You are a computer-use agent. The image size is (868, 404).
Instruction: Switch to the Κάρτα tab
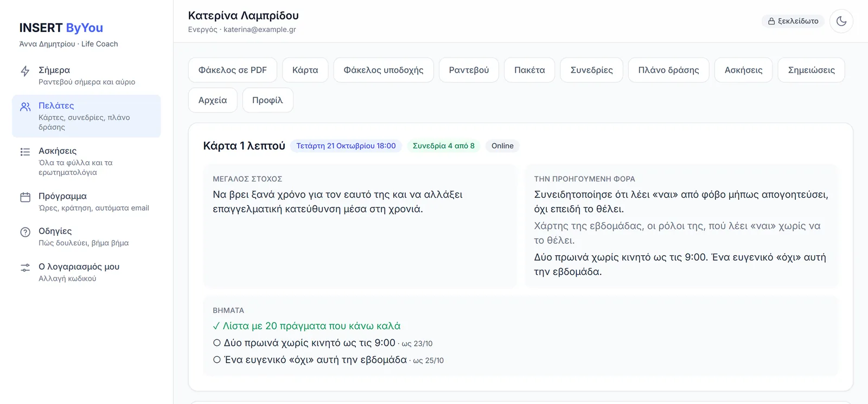(305, 70)
